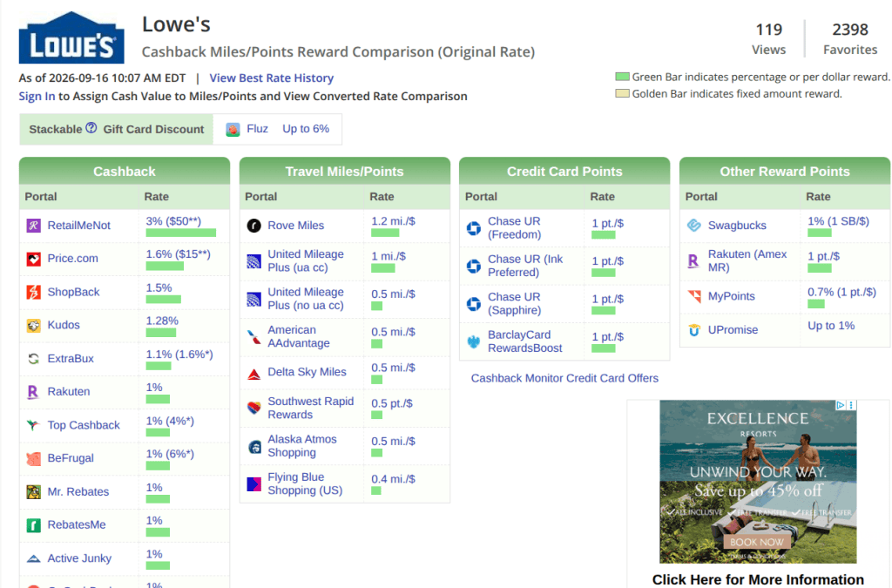Click the Fluz gift card icon

[x=233, y=130]
